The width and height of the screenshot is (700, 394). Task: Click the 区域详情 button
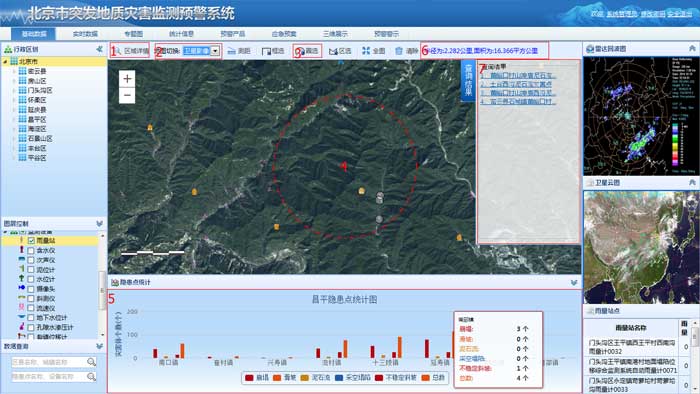coord(130,51)
